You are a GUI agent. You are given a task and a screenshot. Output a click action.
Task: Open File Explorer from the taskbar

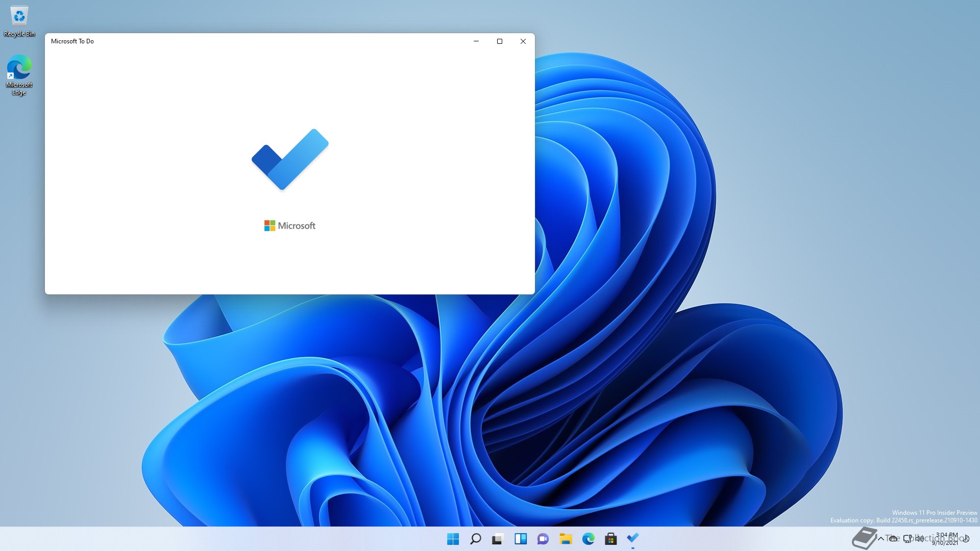tap(566, 539)
